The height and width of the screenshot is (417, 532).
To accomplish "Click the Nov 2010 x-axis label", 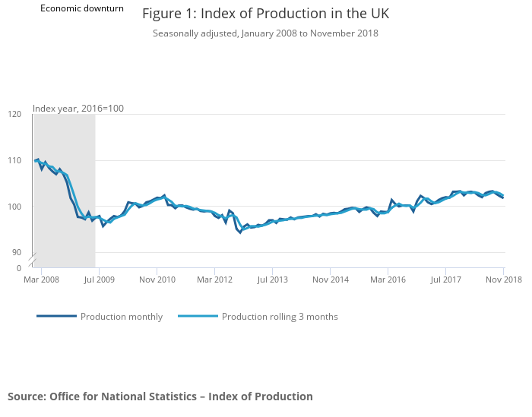I will 157,280.
